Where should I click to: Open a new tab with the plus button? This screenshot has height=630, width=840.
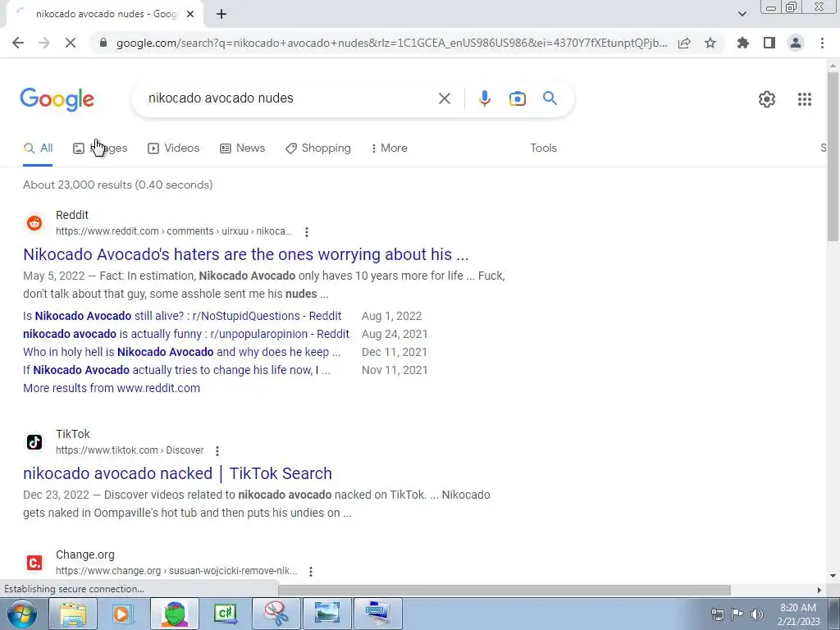tap(221, 14)
